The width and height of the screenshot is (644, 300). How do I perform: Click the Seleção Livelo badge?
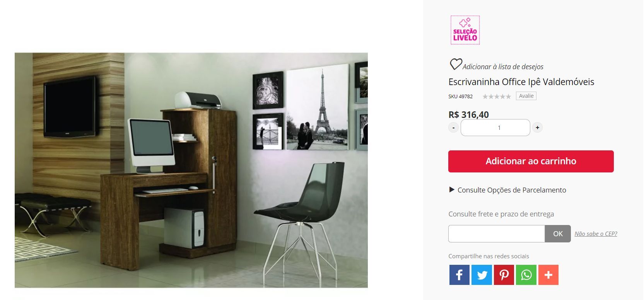[x=465, y=30]
